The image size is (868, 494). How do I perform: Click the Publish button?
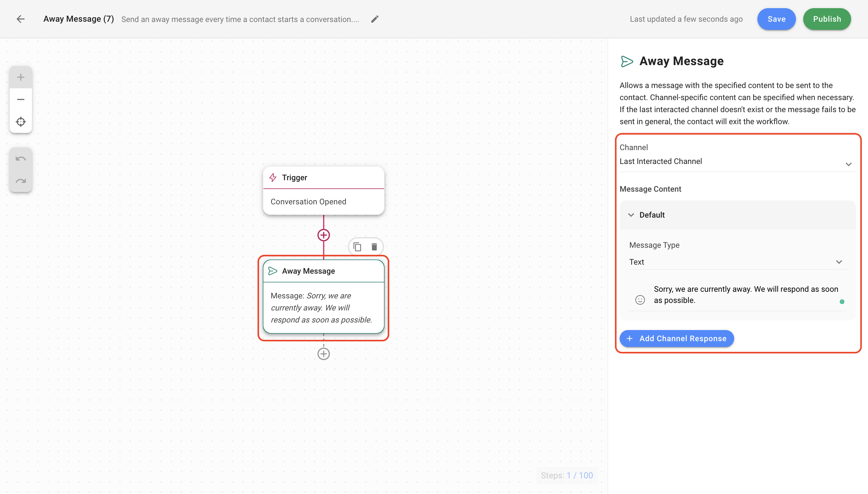827,19
